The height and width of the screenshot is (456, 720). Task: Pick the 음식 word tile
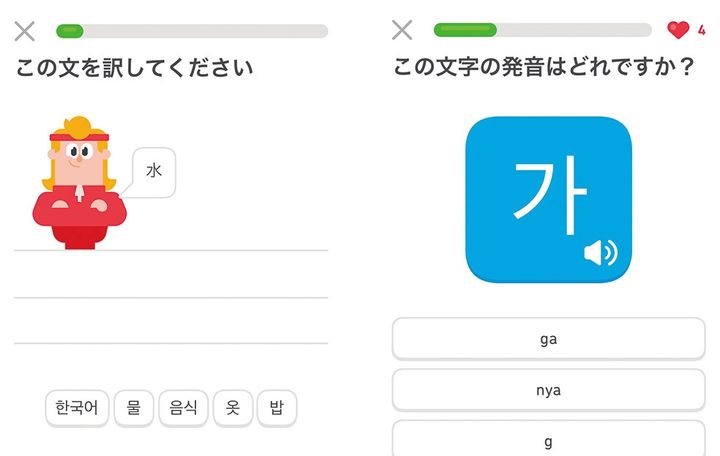tap(183, 408)
